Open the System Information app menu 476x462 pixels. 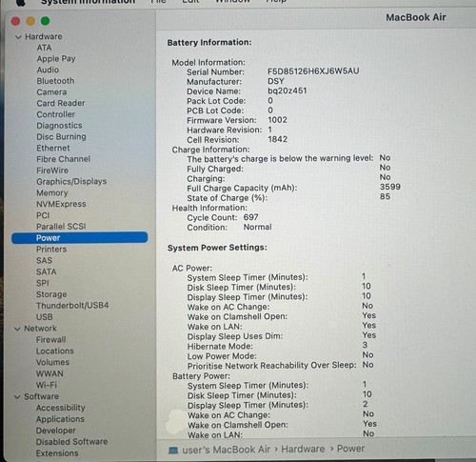[x=88, y=2]
